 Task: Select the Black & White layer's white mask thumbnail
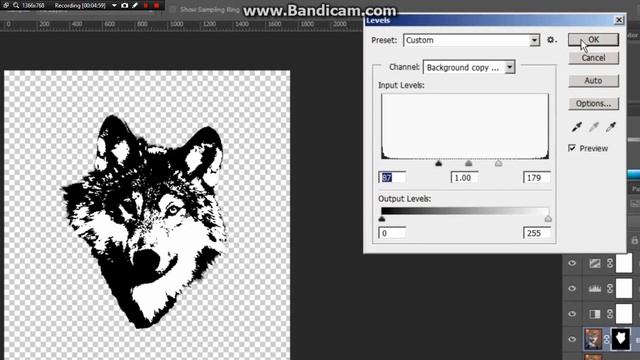(624, 314)
